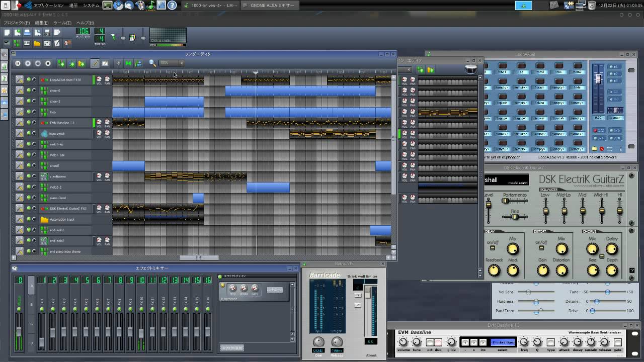Click the Gain knob in Barricade
This screenshot has height=362, width=644.
(318, 342)
